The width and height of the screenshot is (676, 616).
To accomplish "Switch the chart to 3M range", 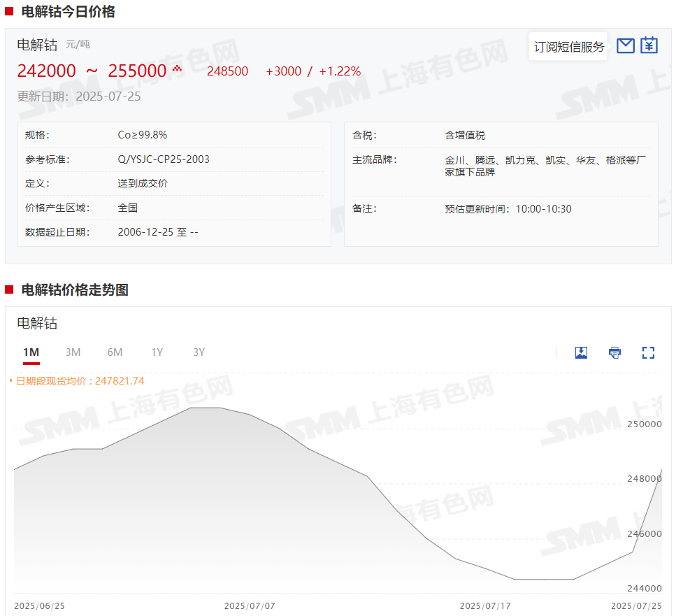I will pos(73,352).
